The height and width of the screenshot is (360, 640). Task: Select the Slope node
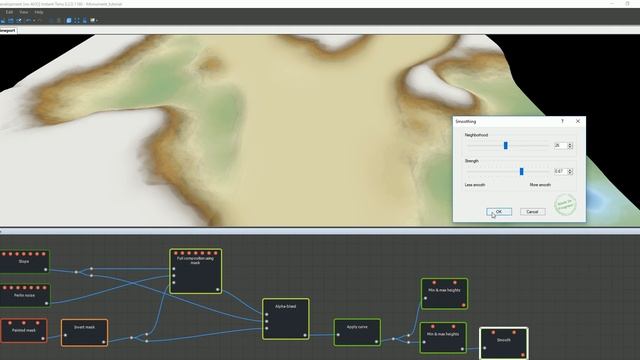coord(24,262)
